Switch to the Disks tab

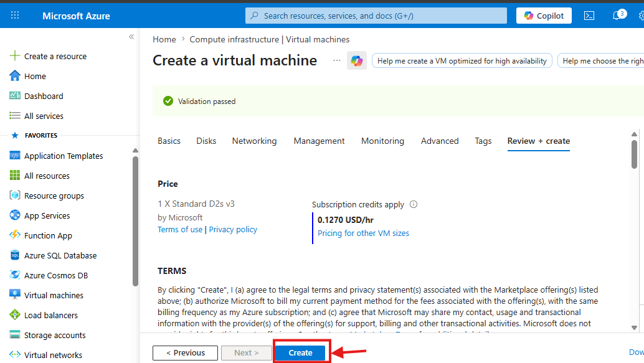[x=206, y=141]
